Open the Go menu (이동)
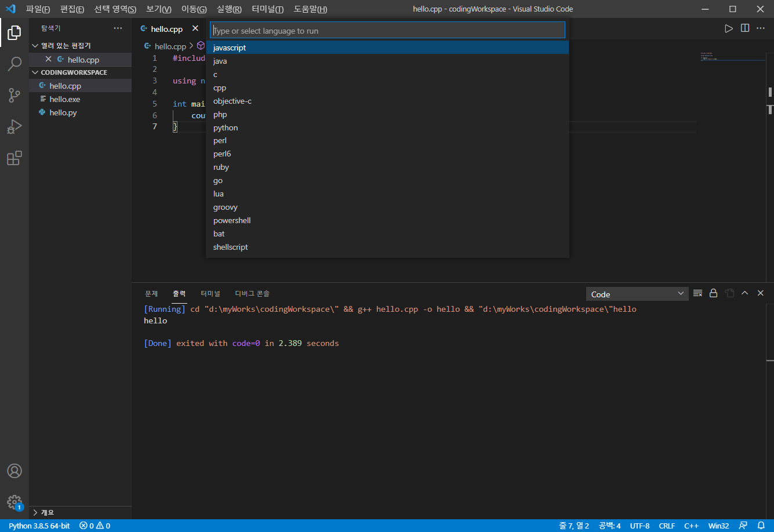 point(194,9)
